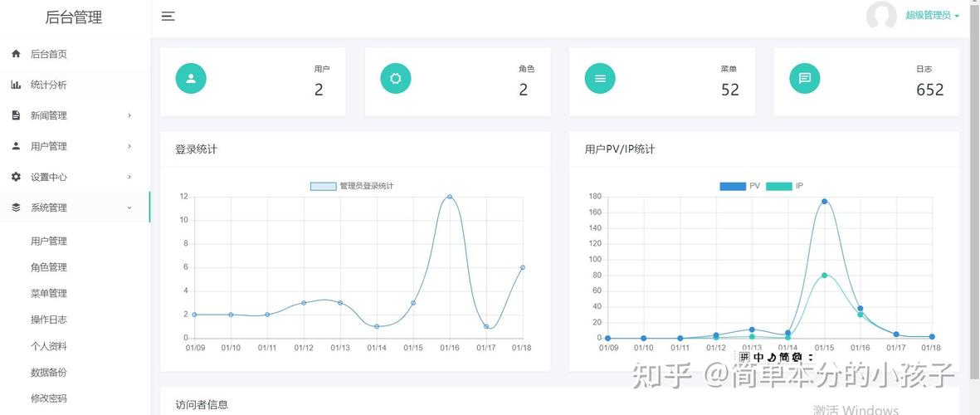980x415 pixels.
Task: Open 用户管理 submenu item under 系统管理
Action: 49,242
